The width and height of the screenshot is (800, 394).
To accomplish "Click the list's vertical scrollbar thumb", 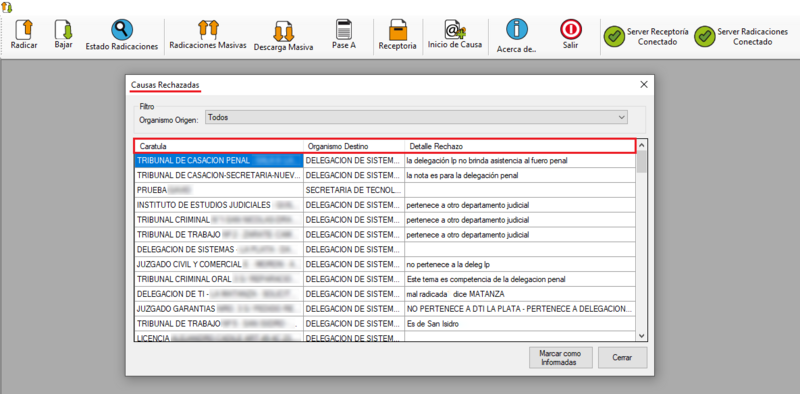I will [x=642, y=161].
